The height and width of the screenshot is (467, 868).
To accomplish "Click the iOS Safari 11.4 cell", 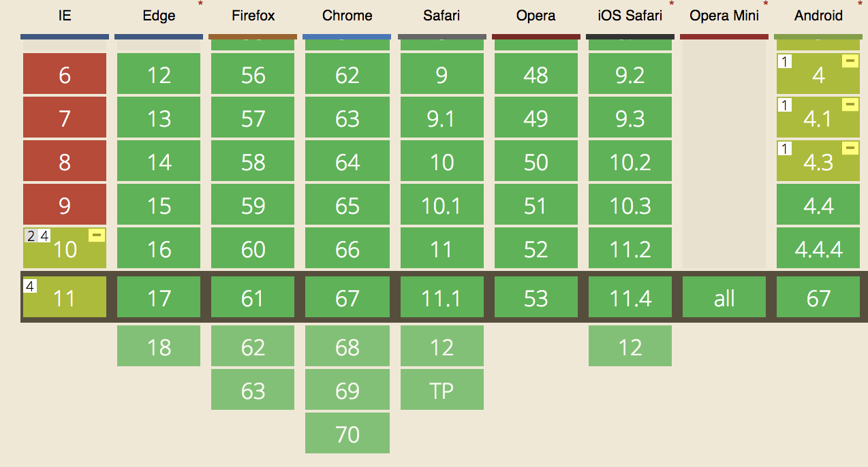I will (x=630, y=297).
